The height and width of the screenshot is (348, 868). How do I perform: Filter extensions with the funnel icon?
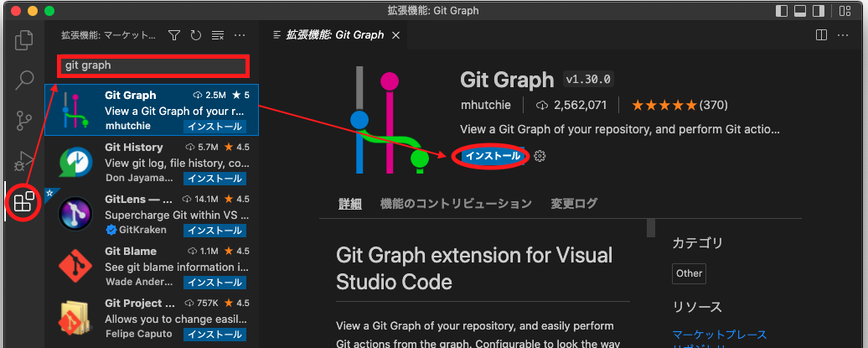pos(174,35)
